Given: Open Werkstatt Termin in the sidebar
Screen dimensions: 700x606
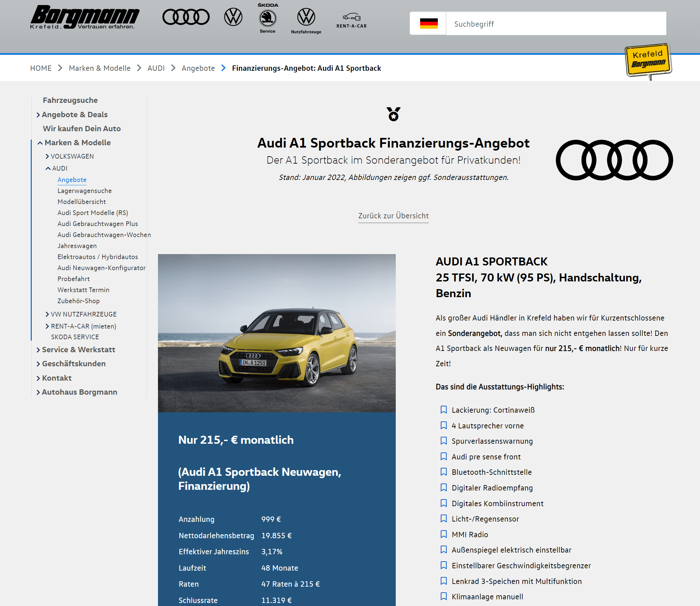Looking at the screenshot, I should click(x=83, y=290).
